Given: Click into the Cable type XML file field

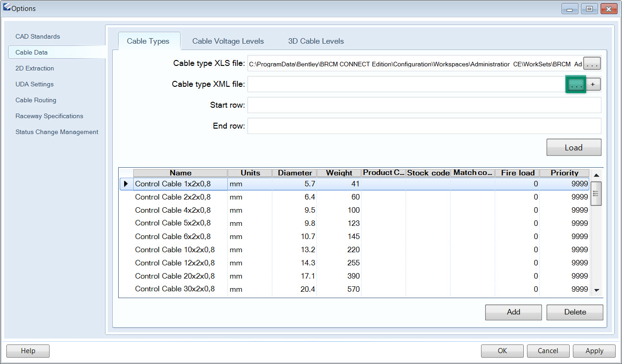Looking at the screenshot, I should point(407,84).
